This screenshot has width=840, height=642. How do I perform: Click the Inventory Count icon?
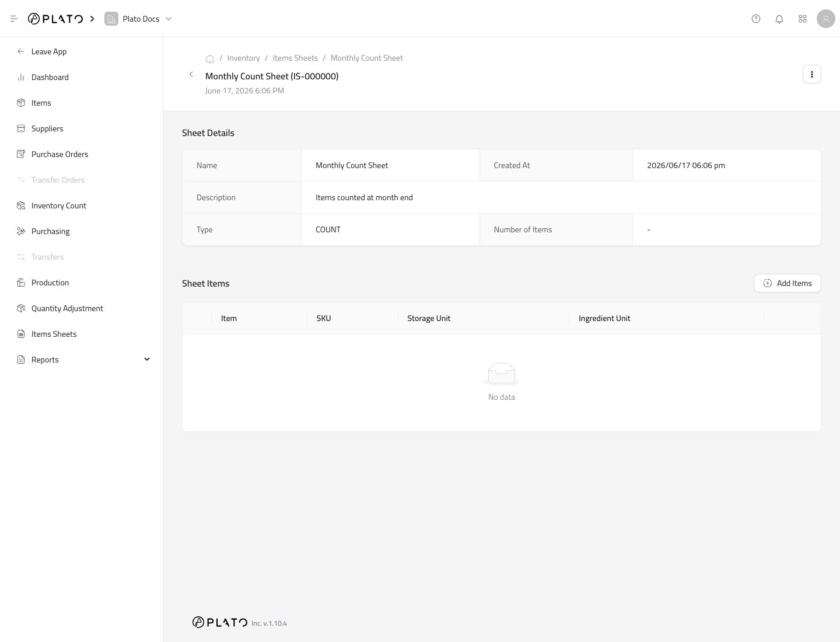pyautogui.click(x=21, y=205)
